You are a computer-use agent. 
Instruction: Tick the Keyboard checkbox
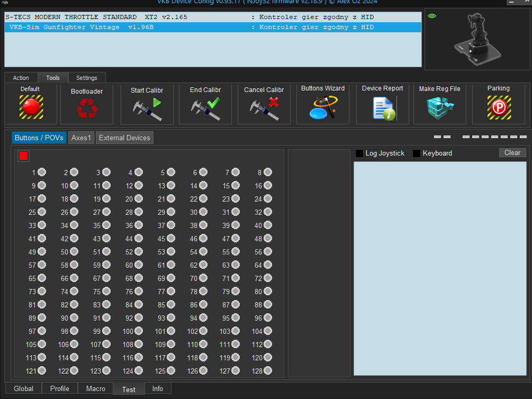(417, 153)
